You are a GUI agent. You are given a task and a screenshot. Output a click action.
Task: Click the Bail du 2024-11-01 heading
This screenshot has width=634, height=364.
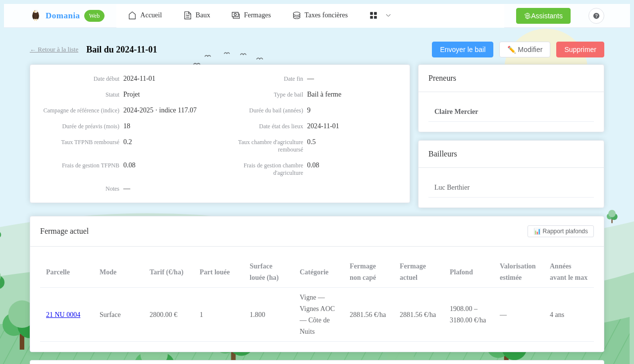point(121,50)
